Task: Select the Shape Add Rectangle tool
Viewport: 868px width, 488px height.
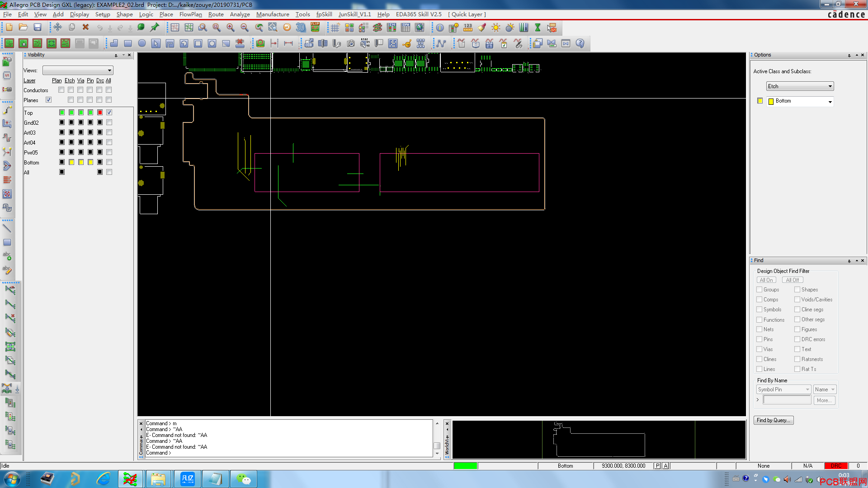Action: point(128,43)
